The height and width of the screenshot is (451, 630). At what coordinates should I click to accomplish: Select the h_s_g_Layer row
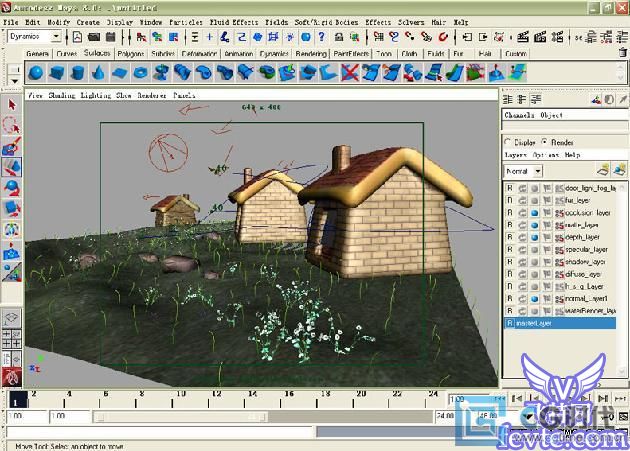coord(560,287)
